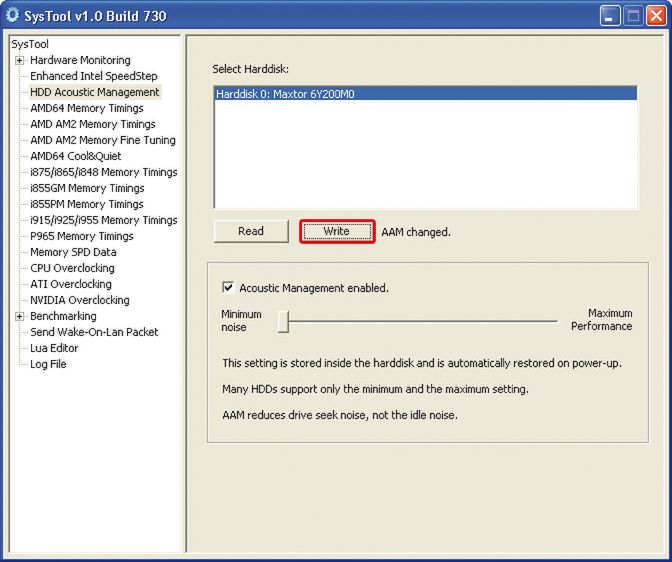
Task: Select the SysTool root node
Action: point(30,44)
